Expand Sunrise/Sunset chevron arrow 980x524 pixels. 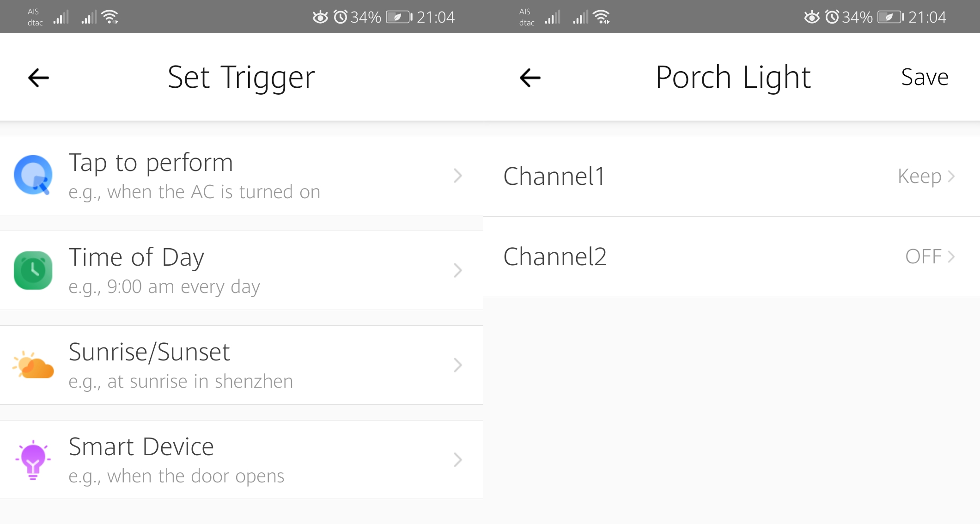(x=457, y=365)
